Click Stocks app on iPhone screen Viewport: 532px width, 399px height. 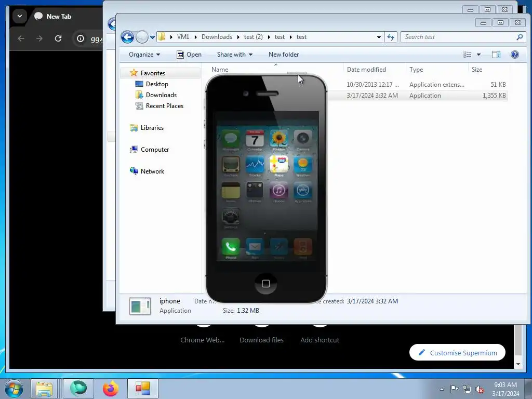click(255, 165)
